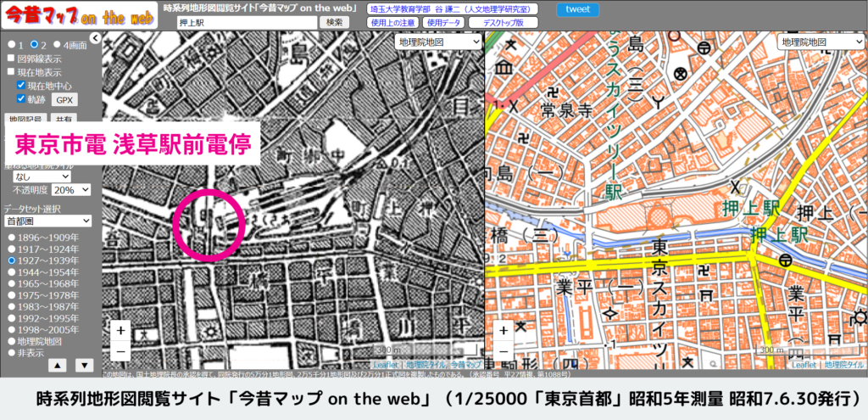Open the 使用上の注意 menu item

pyautogui.click(x=392, y=23)
